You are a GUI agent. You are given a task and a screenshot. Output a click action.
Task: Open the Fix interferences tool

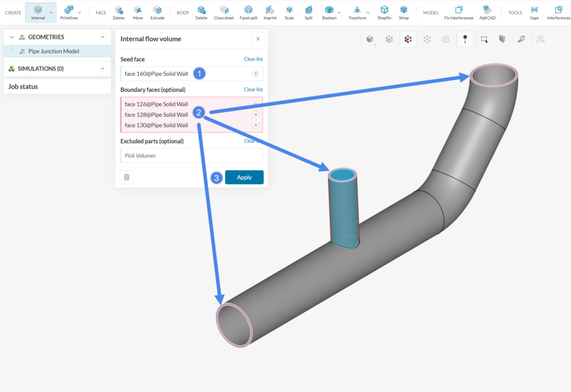pos(458,12)
